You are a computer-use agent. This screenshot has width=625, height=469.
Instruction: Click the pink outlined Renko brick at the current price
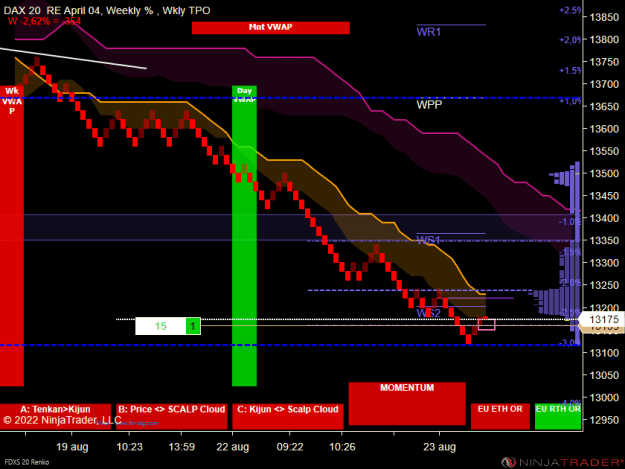(x=486, y=324)
